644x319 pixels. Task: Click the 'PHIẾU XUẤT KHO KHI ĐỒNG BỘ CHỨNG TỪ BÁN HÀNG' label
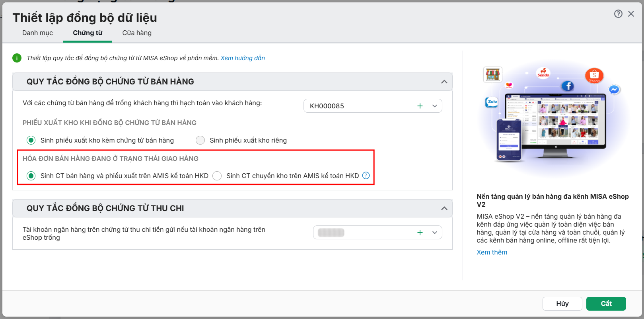click(109, 123)
